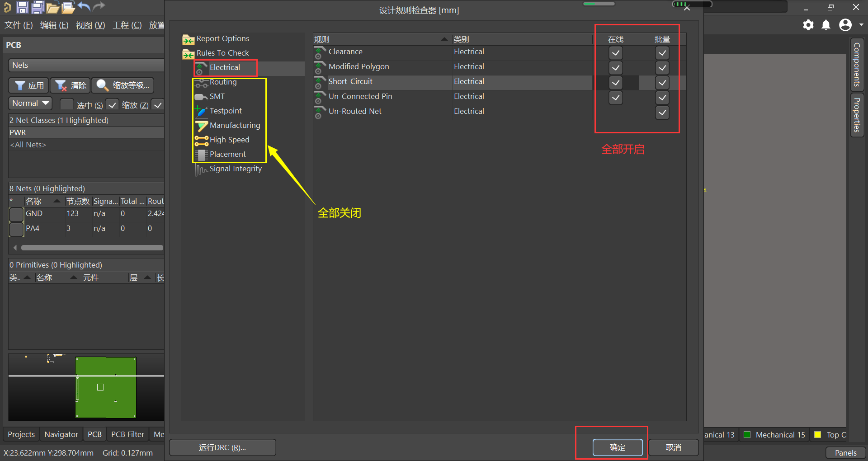
Task: Open the Normal mode dropdown
Action: tap(30, 103)
